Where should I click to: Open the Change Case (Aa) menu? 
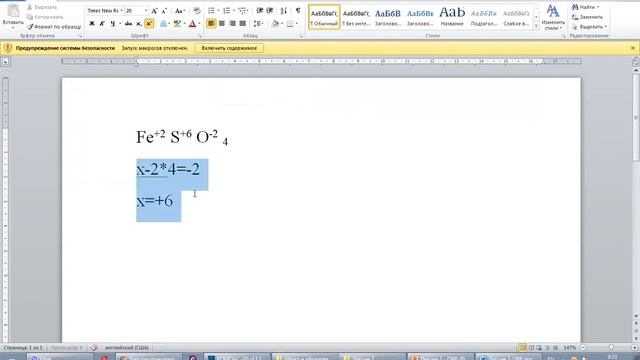[180, 11]
